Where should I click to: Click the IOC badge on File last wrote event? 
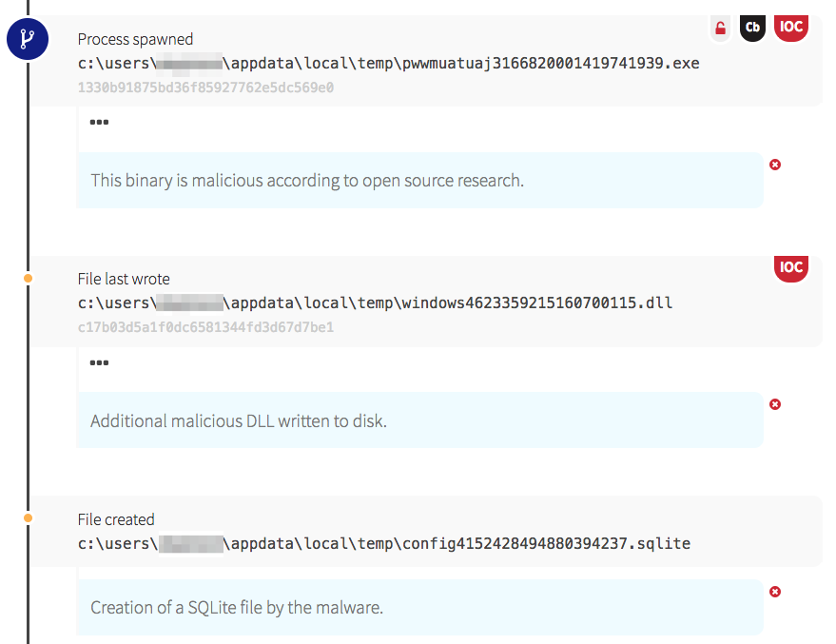[x=791, y=267]
